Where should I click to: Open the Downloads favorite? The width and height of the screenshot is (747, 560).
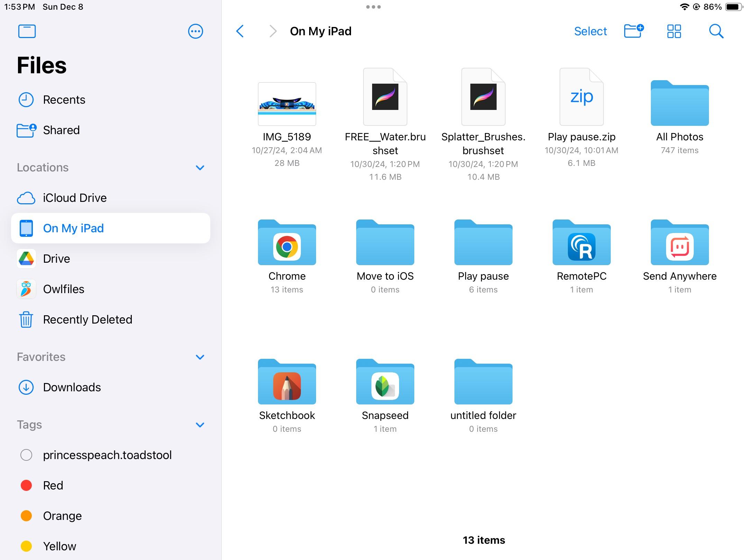point(72,387)
